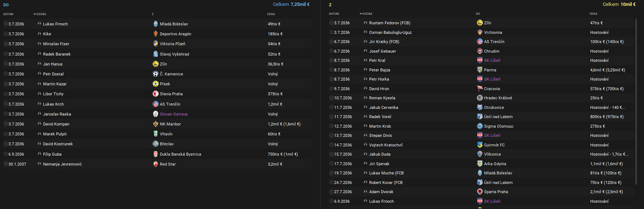
Task: Select the 800tis € (975tis €) fee cell
Action: (607, 117)
